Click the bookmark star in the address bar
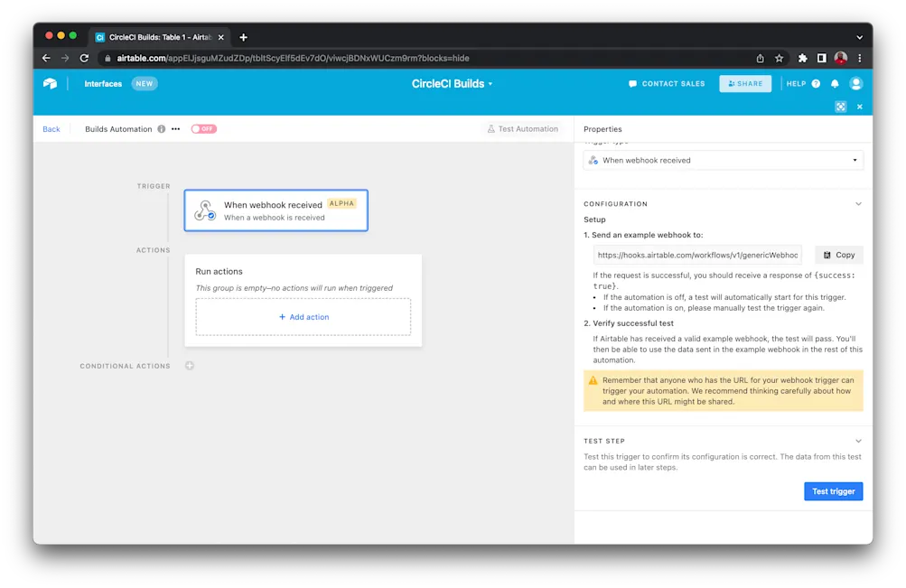The width and height of the screenshot is (906, 588). click(x=779, y=57)
